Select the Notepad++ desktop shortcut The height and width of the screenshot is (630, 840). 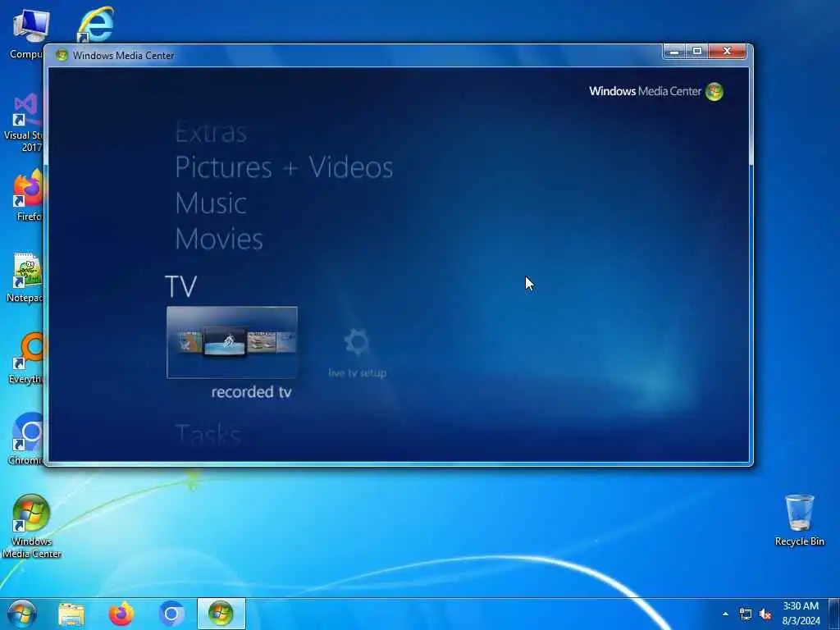tap(25, 277)
